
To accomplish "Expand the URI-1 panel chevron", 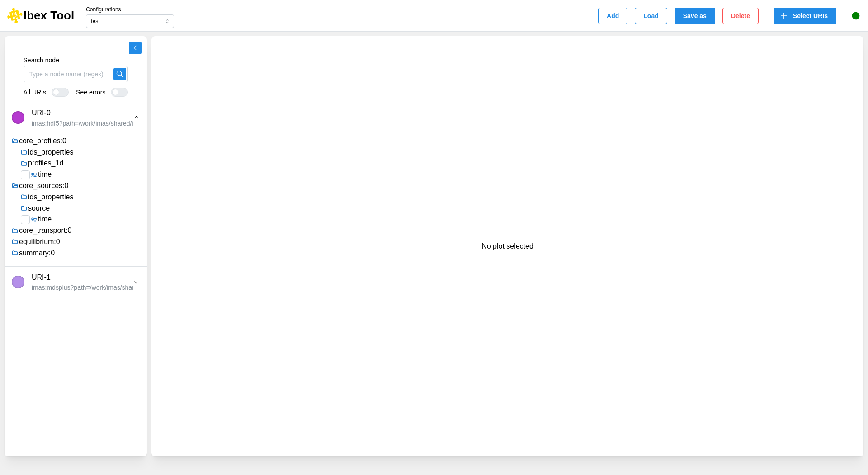I will [136, 282].
